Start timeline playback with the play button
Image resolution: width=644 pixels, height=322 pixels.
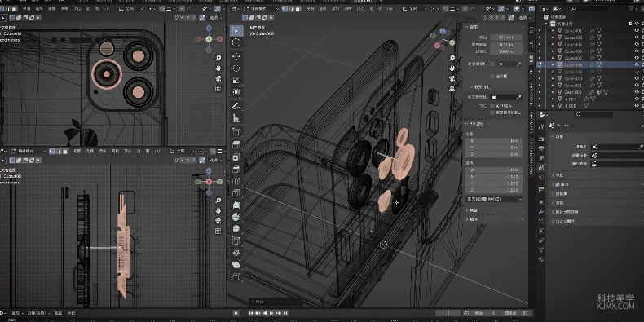[271, 313]
